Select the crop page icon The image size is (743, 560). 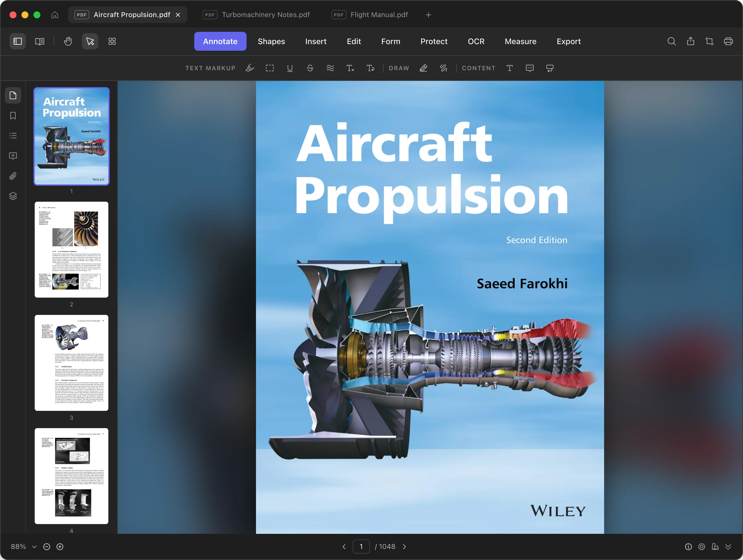(709, 41)
